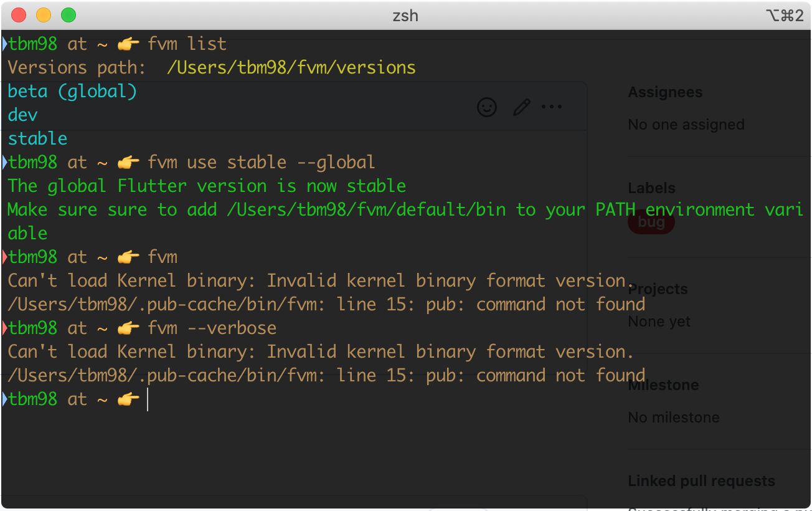Click the green zoom traffic light button

click(68, 15)
